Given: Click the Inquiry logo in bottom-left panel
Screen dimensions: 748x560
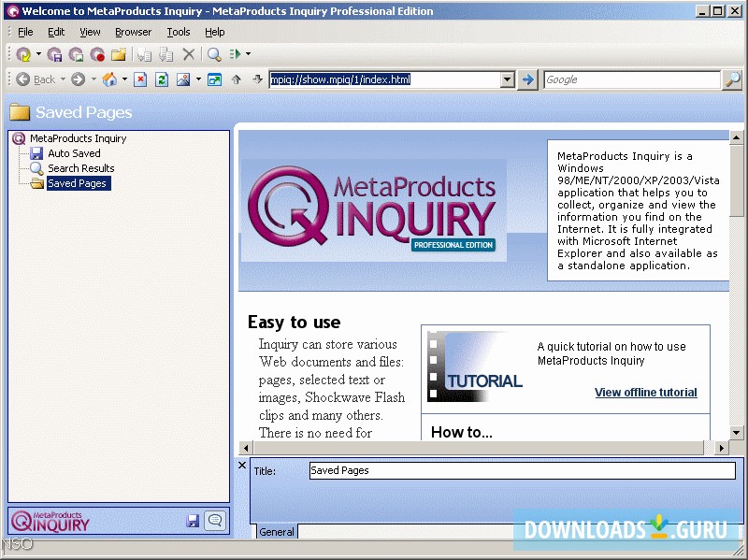Looking at the screenshot, I should 50,521.
